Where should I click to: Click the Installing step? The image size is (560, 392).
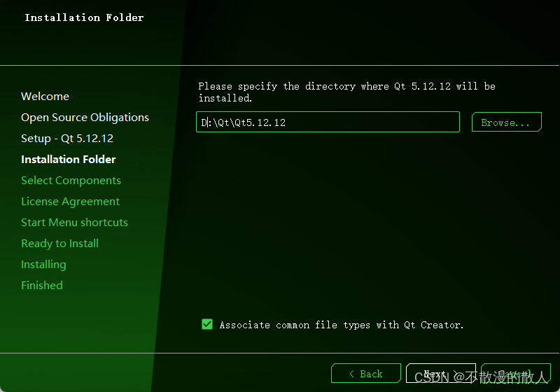[x=43, y=265]
